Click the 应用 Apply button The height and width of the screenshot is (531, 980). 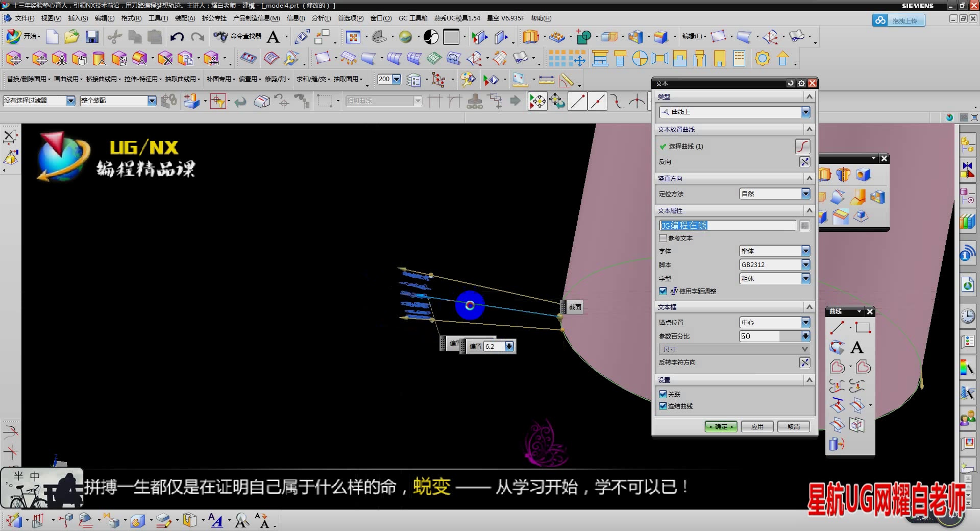pos(757,426)
